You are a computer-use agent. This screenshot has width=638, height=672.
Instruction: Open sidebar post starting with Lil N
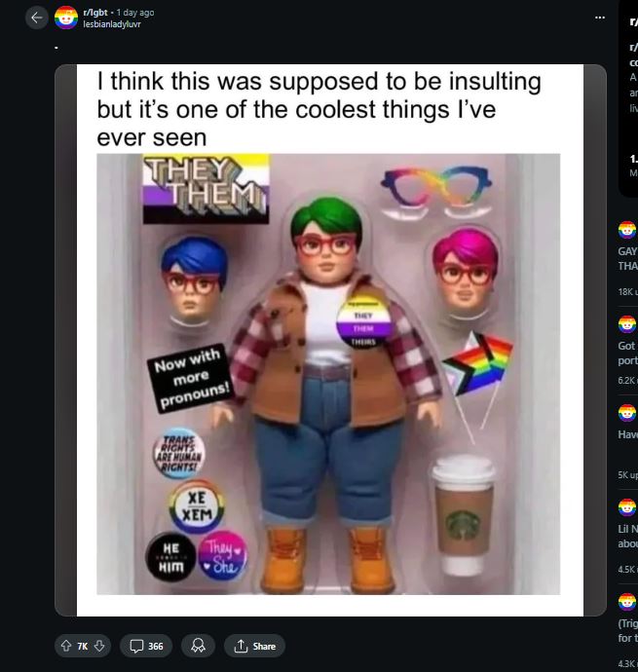pyautogui.click(x=627, y=537)
